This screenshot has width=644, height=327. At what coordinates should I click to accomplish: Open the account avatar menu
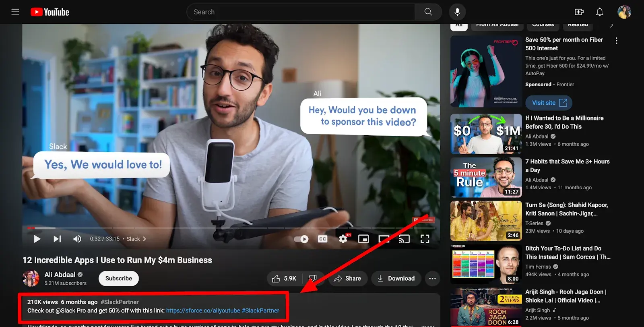[x=624, y=12]
